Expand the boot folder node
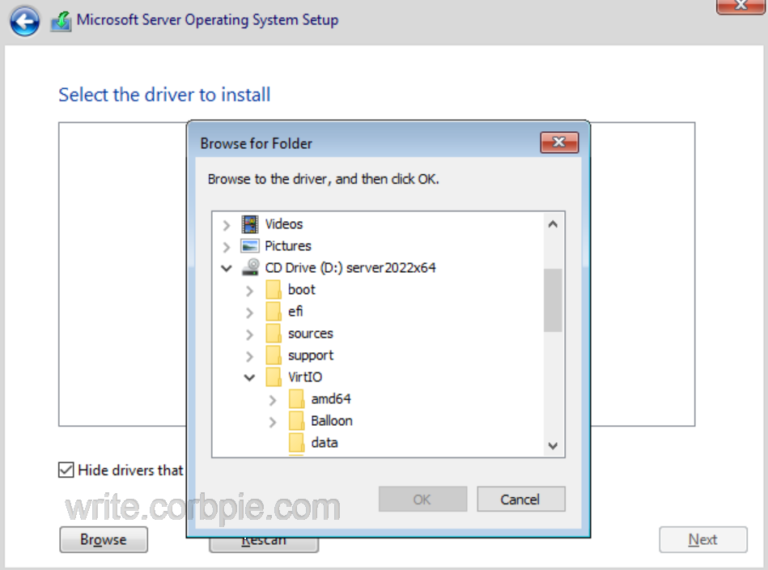Screen dimensions: 768x570 pos(249,291)
